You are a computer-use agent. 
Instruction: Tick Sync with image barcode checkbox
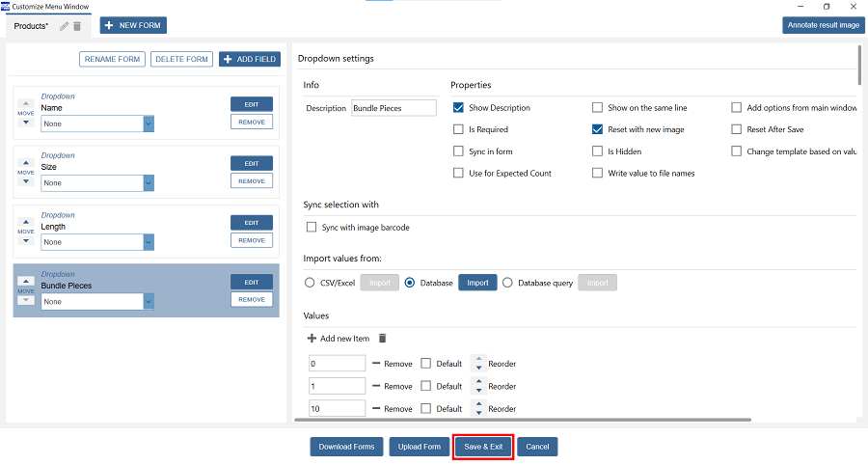[x=312, y=228]
